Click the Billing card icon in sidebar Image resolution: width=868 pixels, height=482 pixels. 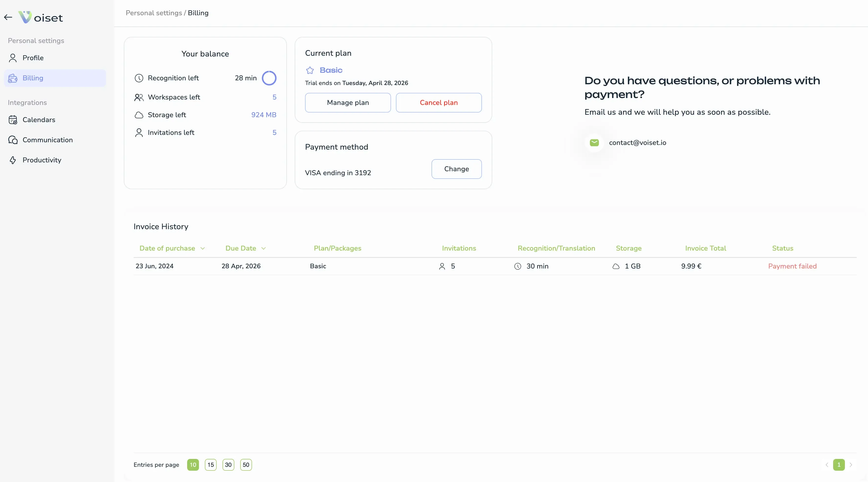[13, 78]
